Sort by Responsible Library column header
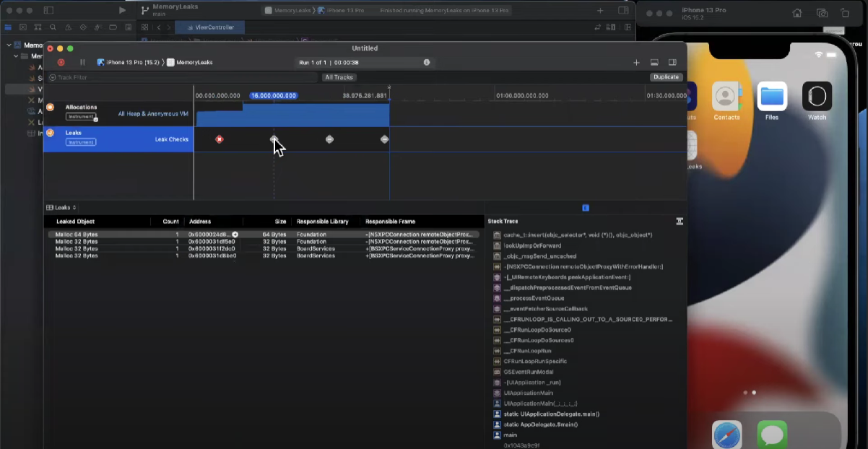868x449 pixels. click(323, 222)
